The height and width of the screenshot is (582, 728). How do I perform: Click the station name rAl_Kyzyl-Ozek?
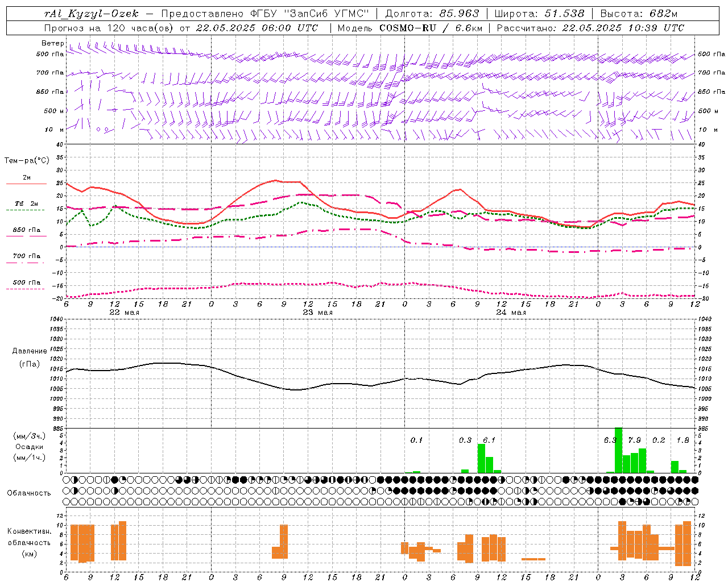point(91,14)
